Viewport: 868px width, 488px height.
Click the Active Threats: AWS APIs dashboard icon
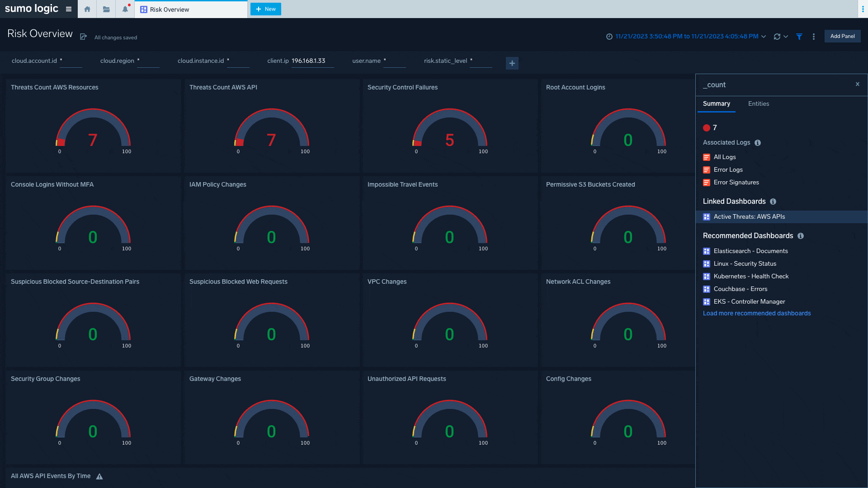click(707, 217)
